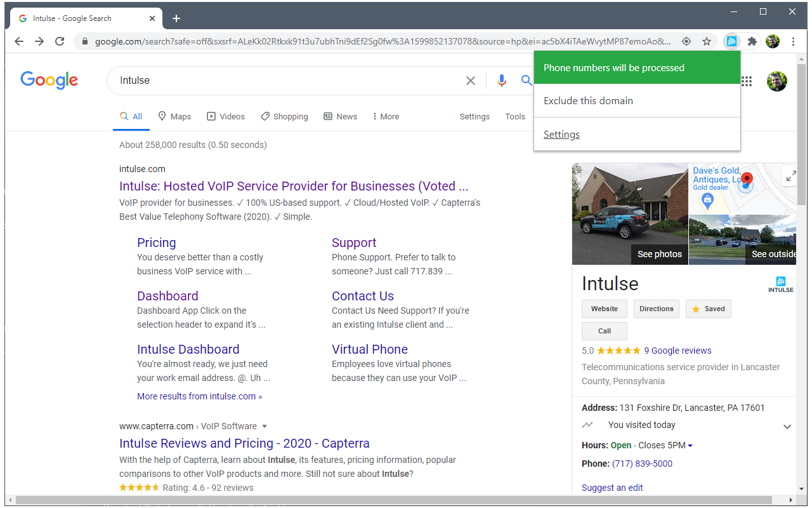The image size is (812, 508).
Task: Click the Intulse logo in knowledge panel
Action: click(781, 284)
